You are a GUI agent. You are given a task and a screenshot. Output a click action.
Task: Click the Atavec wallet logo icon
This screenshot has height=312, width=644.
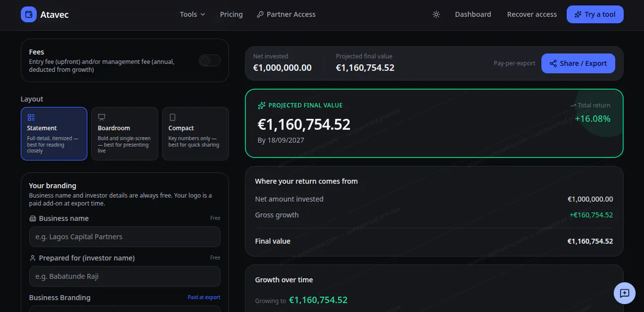point(29,14)
